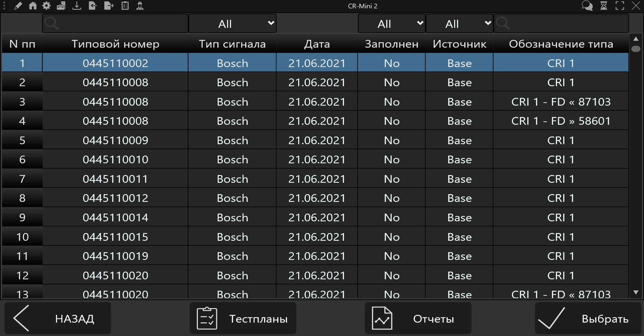Select number 0445110015
The image size is (644, 336).
pos(115,237)
